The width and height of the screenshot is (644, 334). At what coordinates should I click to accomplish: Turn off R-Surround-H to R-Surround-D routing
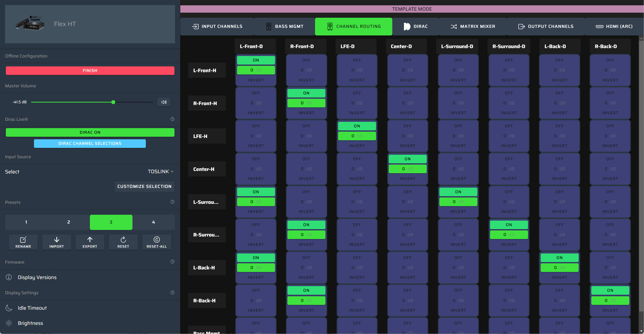[x=509, y=225]
